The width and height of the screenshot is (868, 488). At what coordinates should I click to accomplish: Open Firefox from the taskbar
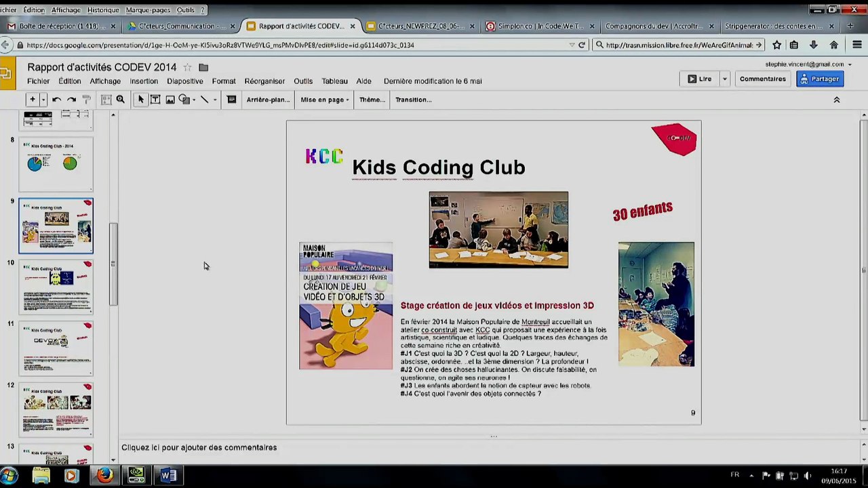pos(104,476)
